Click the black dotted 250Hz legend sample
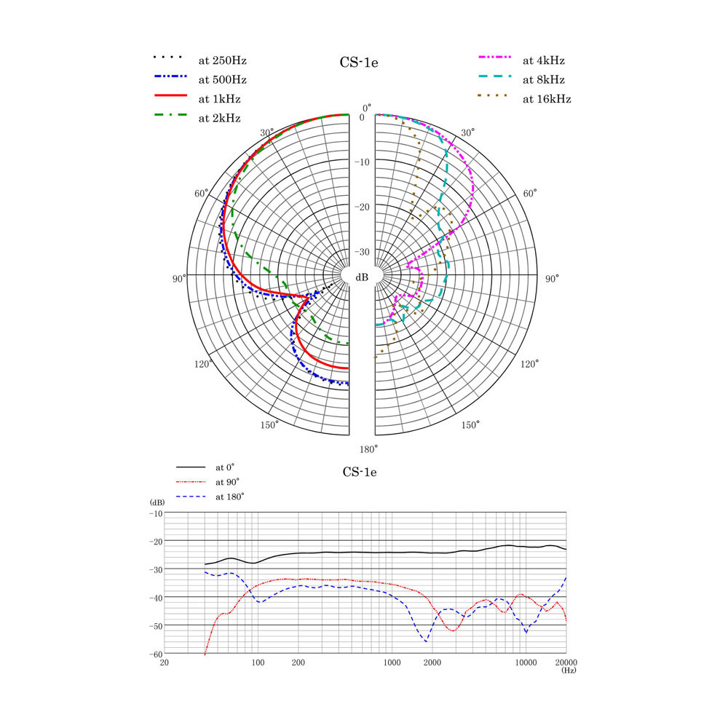This screenshot has height=728, width=728. point(170,57)
